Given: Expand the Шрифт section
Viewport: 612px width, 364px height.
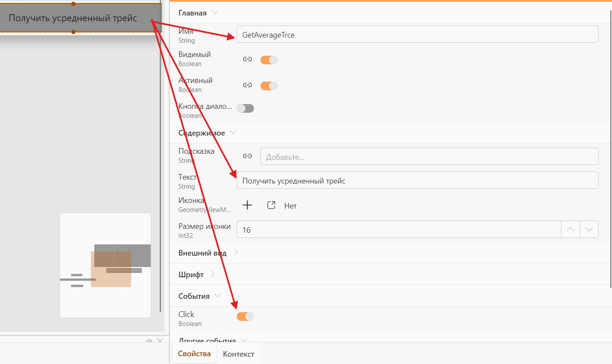Looking at the screenshot, I should 212,274.
